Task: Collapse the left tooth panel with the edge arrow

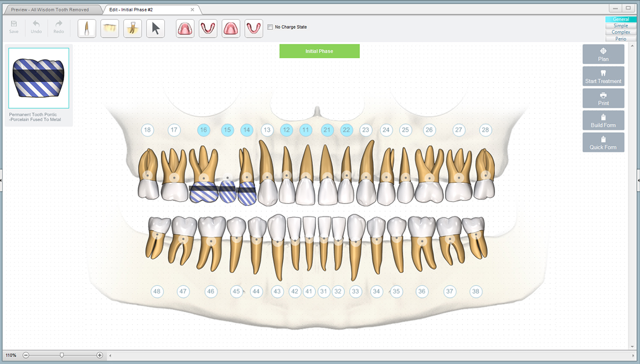Action: 2,181
